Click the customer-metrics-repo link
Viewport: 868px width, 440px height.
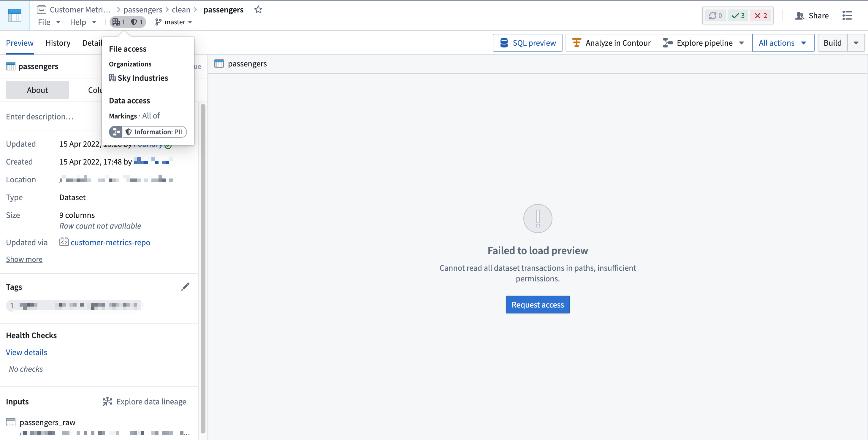[x=110, y=242]
